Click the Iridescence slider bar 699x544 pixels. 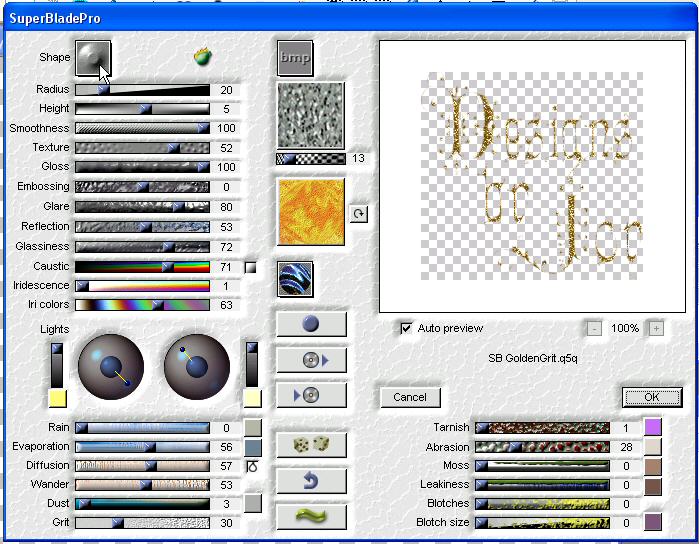[142, 286]
